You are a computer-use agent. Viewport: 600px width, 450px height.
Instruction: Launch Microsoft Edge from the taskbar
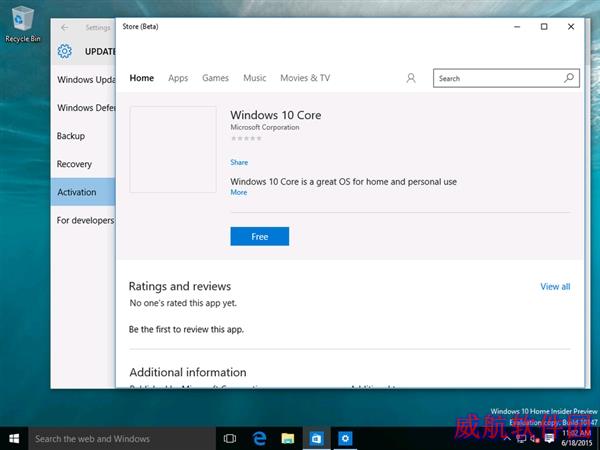(259, 439)
